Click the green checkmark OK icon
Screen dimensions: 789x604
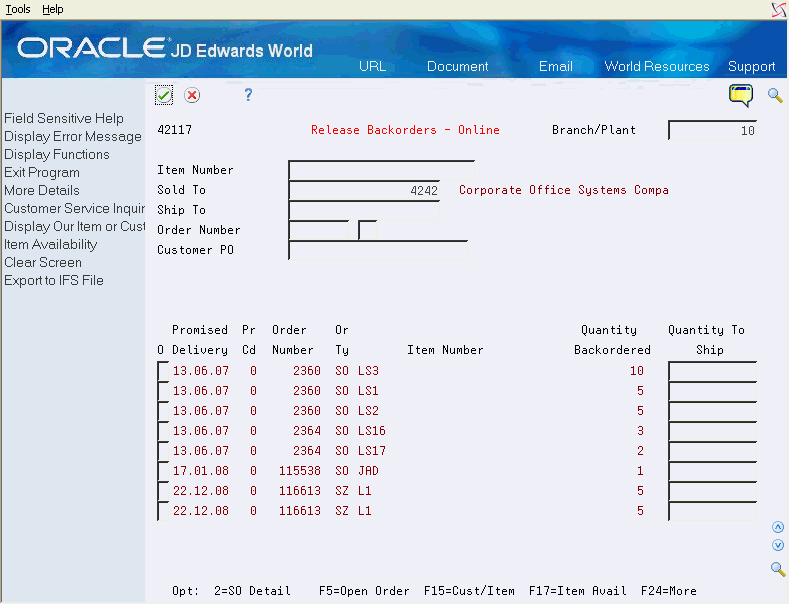[x=164, y=95]
